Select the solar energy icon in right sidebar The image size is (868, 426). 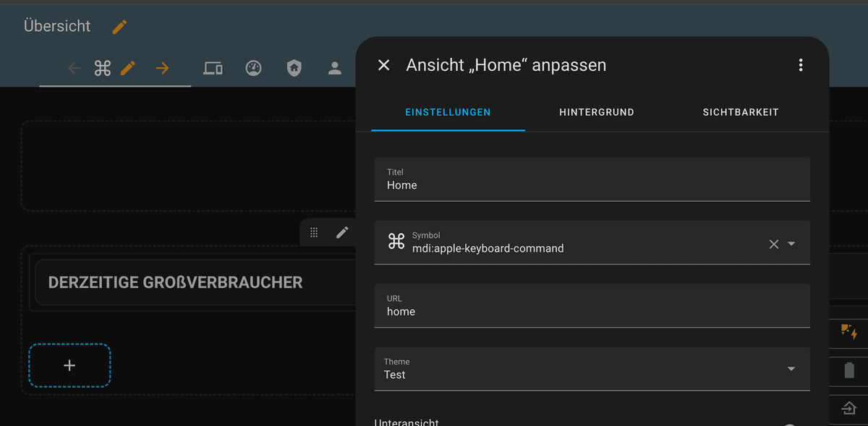848,331
